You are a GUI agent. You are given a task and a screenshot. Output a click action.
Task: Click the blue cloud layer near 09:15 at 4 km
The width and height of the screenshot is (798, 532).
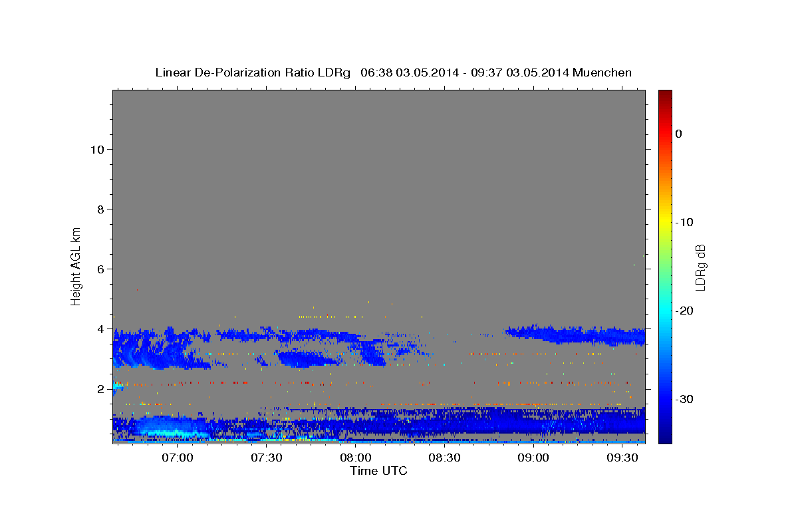(x=575, y=334)
